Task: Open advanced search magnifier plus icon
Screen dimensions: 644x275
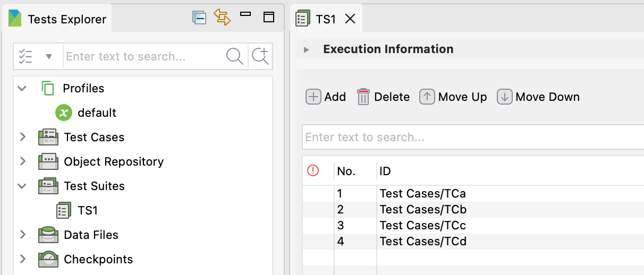Action: click(260, 56)
